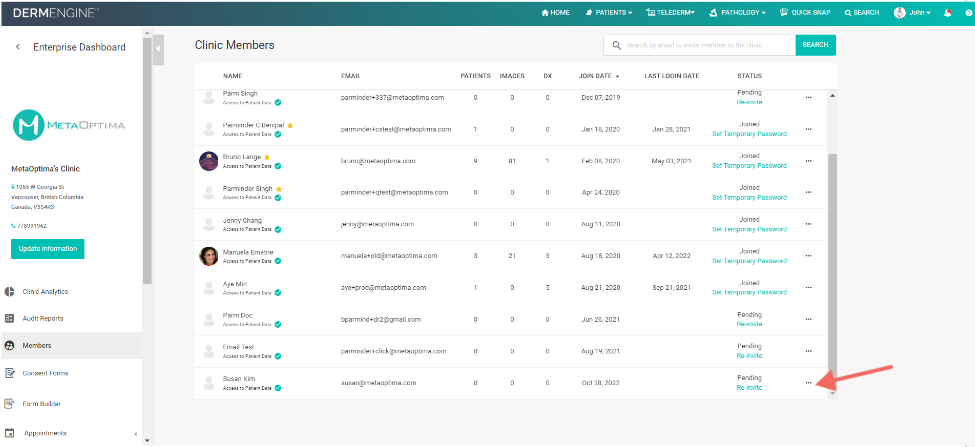Click the member email search field
This screenshot has width=975, height=447.
click(x=700, y=45)
